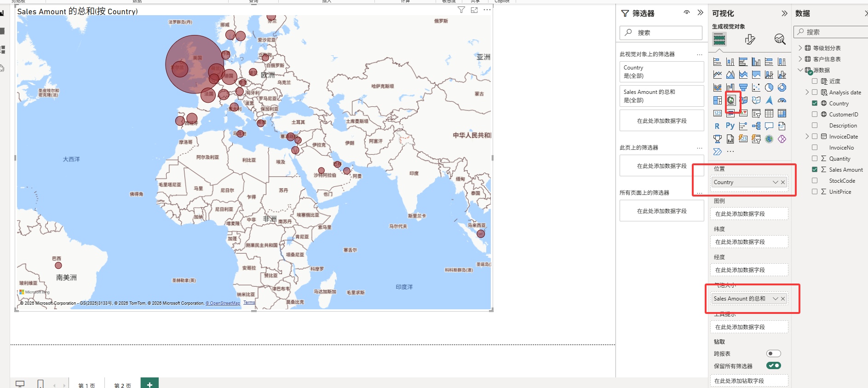Add a new report page
868x388 pixels.
[x=149, y=384]
